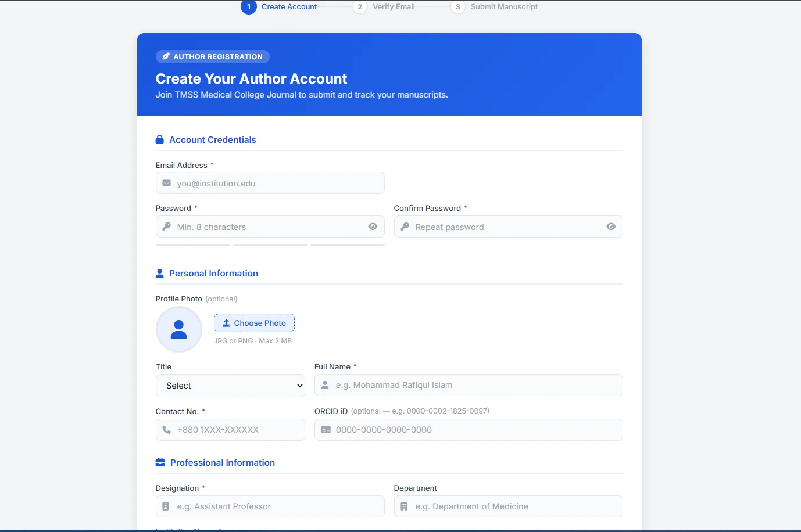The height and width of the screenshot is (532, 801).
Task: Focus the Email Address input field
Action: 270,183
